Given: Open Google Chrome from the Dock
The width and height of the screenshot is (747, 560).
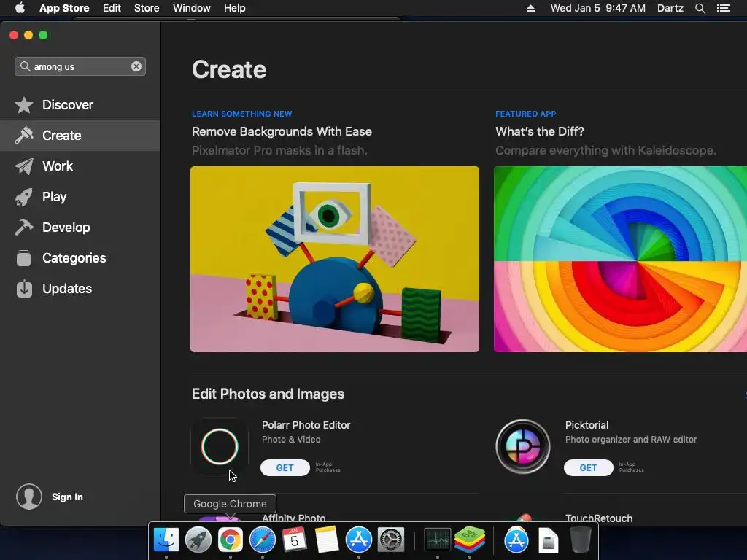Looking at the screenshot, I should 230,540.
